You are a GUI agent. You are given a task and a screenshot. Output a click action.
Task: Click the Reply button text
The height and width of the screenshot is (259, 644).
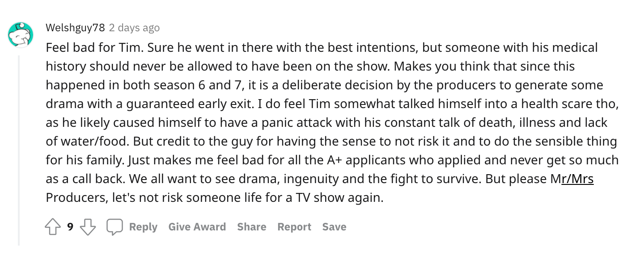click(143, 227)
